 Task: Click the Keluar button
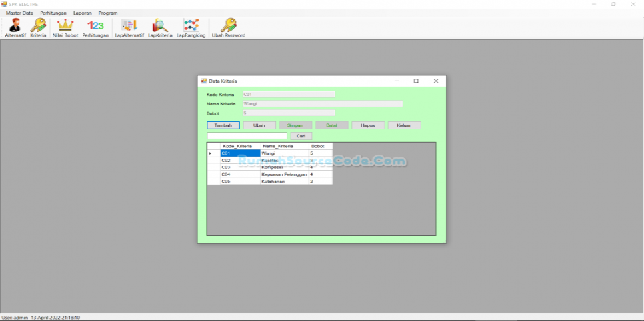(x=404, y=125)
